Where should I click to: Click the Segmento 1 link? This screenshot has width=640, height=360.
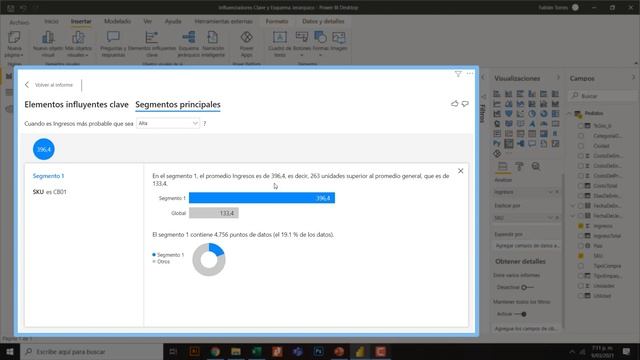[x=48, y=176]
